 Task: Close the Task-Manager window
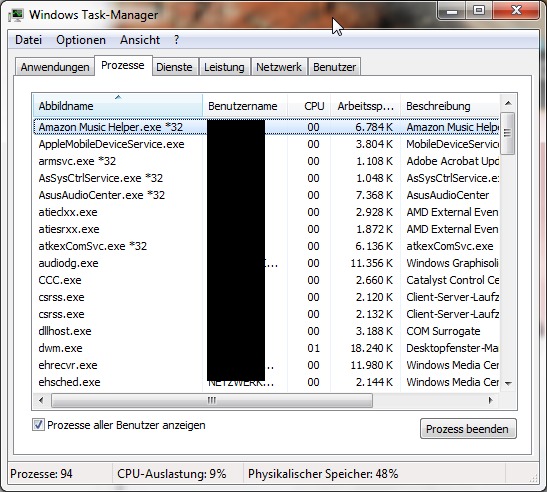point(516,12)
